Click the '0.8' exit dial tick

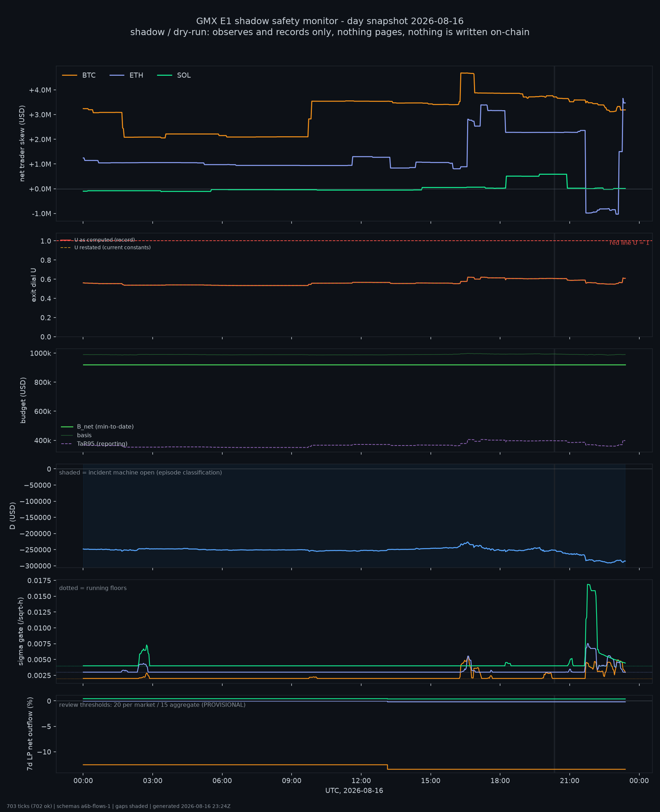coord(46,260)
